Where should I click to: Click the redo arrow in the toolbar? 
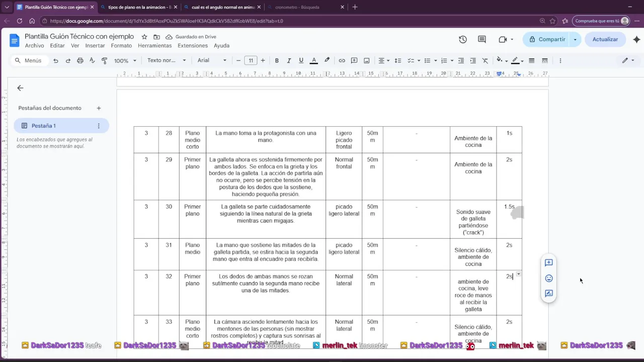click(68, 60)
